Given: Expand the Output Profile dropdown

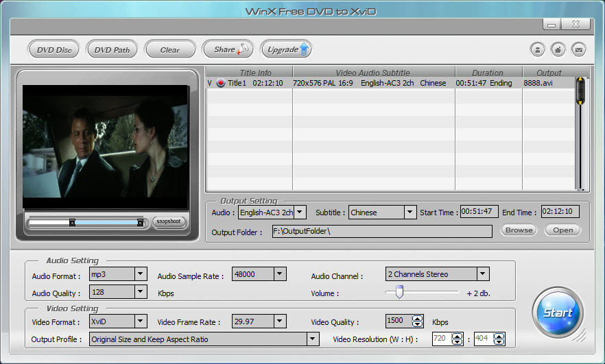Looking at the screenshot, I should (313, 339).
